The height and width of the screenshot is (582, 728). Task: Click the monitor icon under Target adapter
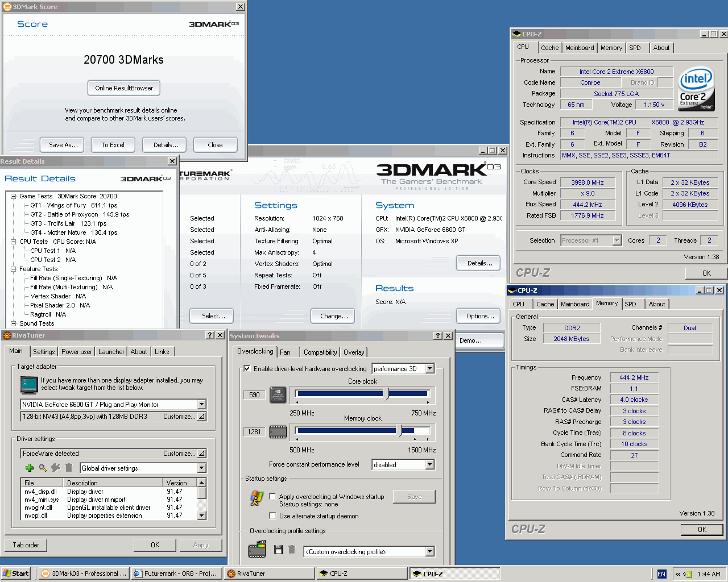click(29, 385)
